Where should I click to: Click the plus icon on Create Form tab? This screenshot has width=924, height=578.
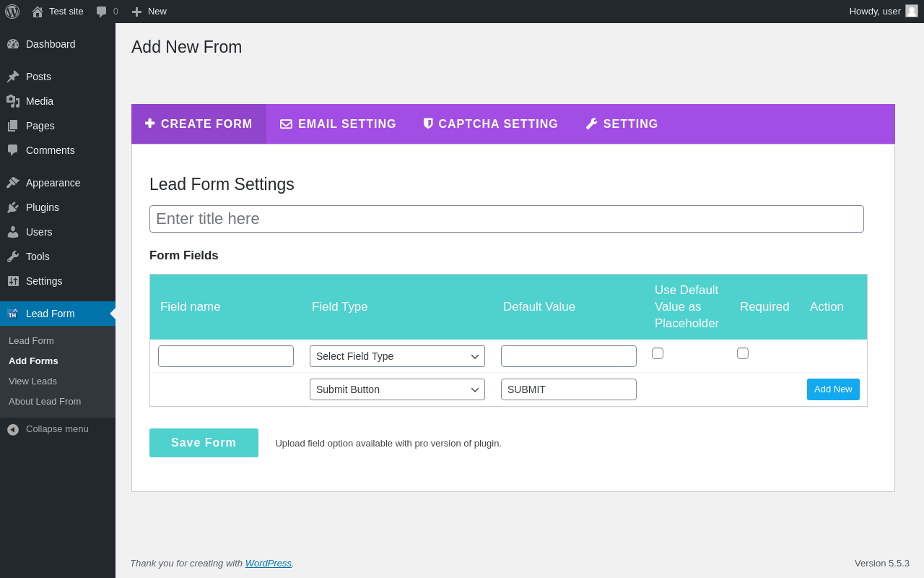[x=149, y=124]
